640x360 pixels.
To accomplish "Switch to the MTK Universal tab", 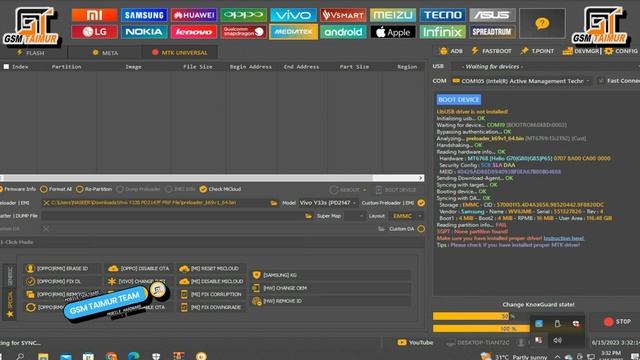I will pyautogui.click(x=180, y=53).
